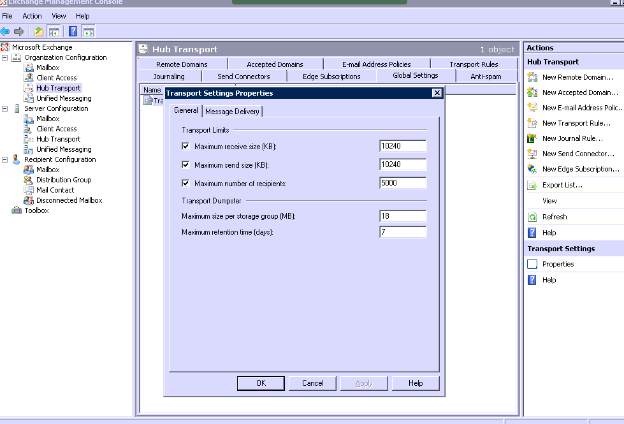Click Transport Settings Properties icon
Screen dimensions: 624x424
(532, 264)
